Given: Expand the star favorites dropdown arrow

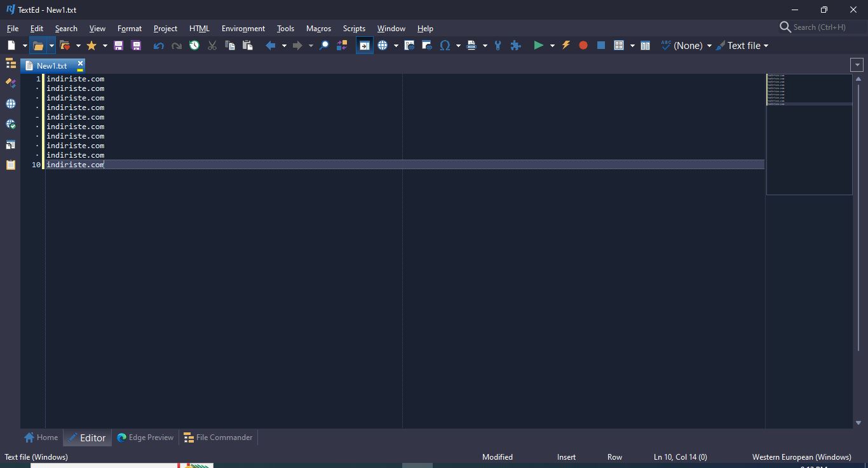Looking at the screenshot, I should pos(105,46).
